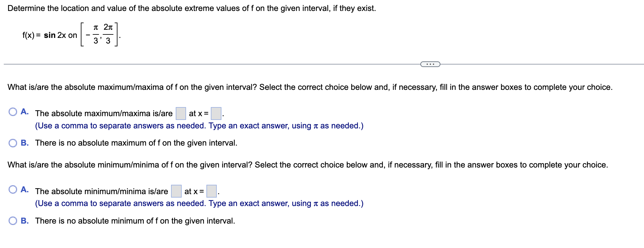Screen dimensions: 644x248
Task: Select choice B stating no absolute minimum exists
Action: point(13,221)
